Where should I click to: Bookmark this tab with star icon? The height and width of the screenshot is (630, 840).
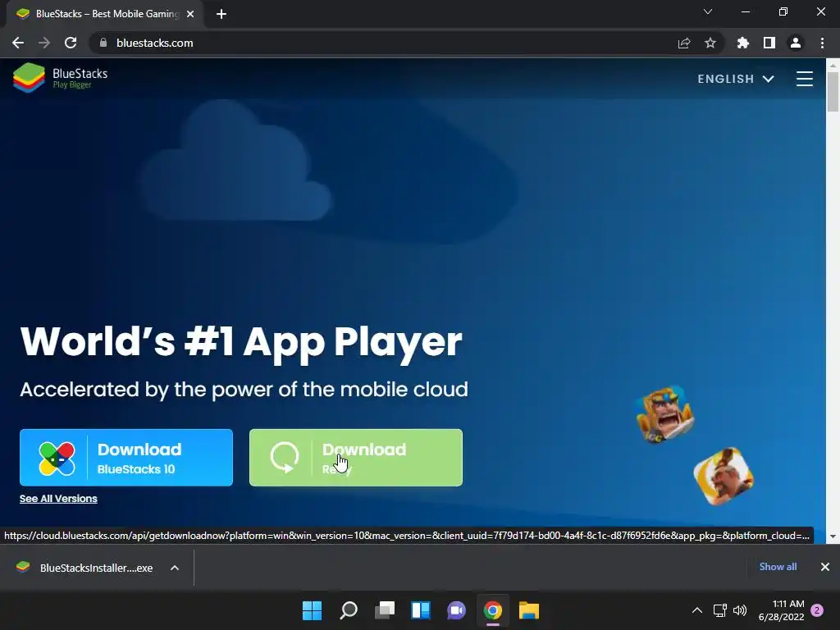coord(710,43)
